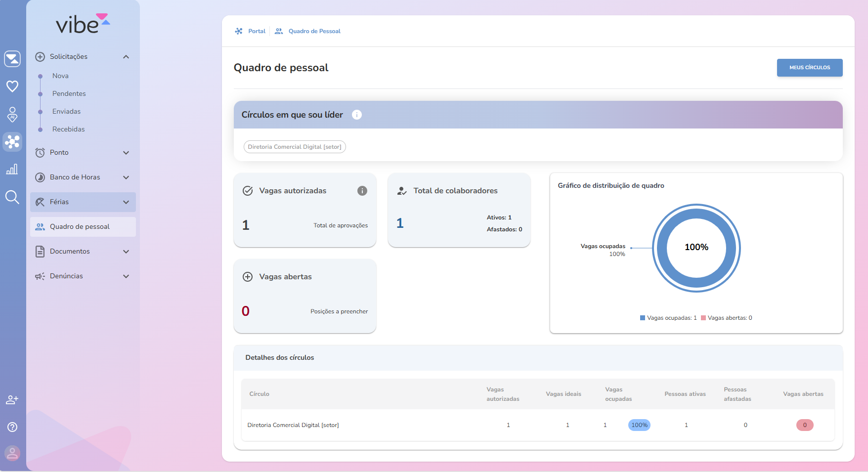Open the user profile avatar icon
This screenshot has width=868, height=472.
pyautogui.click(x=12, y=453)
